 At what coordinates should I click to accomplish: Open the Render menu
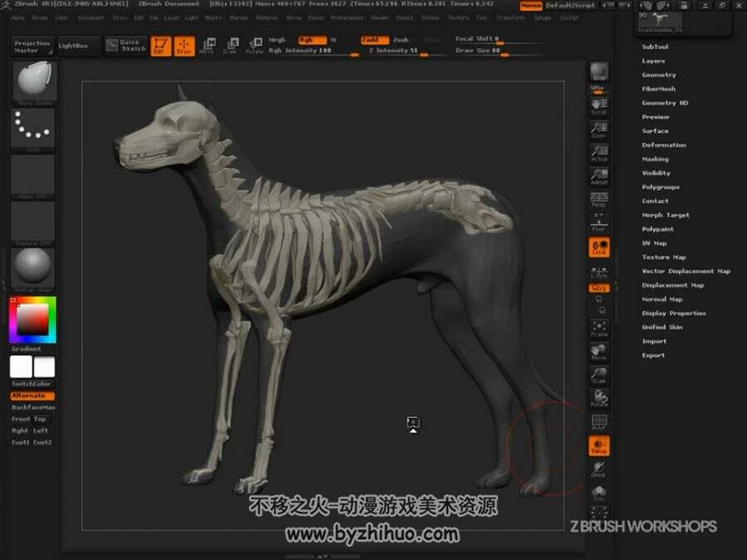[x=379, y=17]
